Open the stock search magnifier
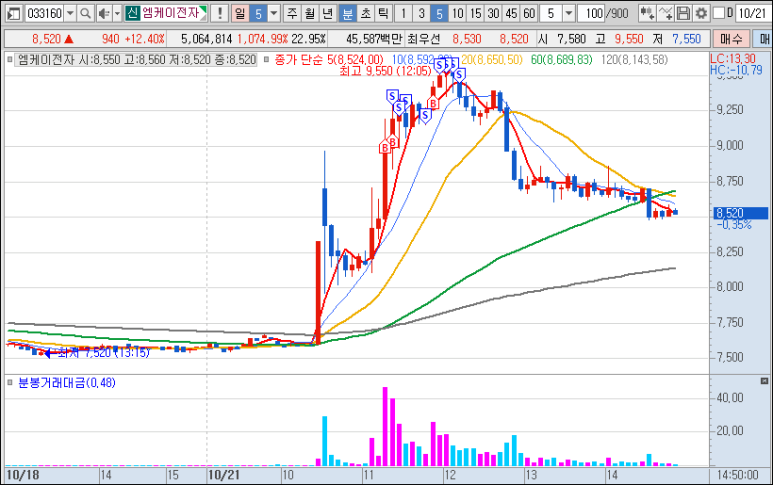This screenshot has height=485, width=773. (x=85, y=13)
